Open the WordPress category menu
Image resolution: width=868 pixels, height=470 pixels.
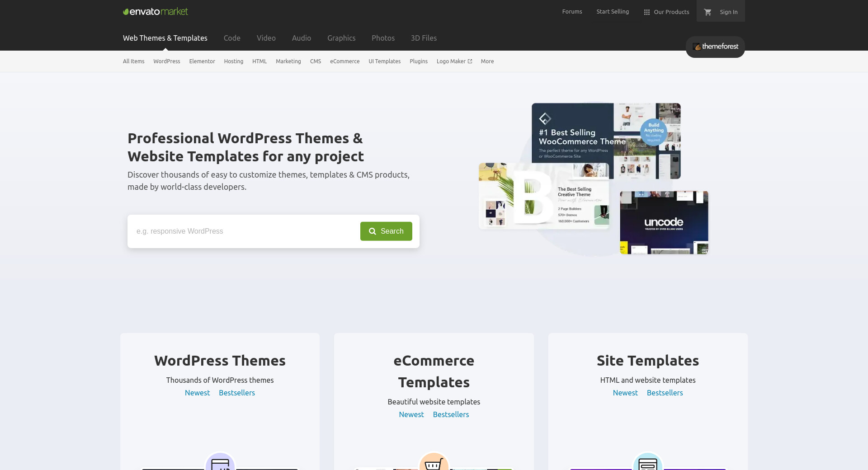pos(167,61)
